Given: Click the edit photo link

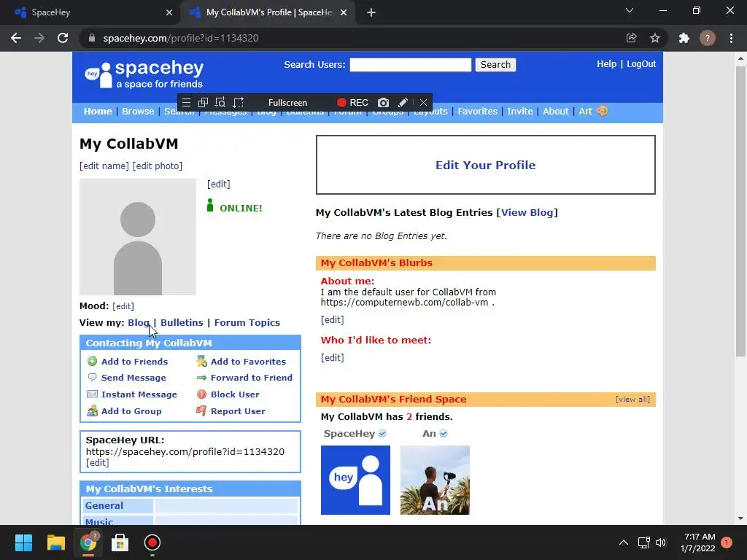Looking at the screenshot, I should (158, 166).
